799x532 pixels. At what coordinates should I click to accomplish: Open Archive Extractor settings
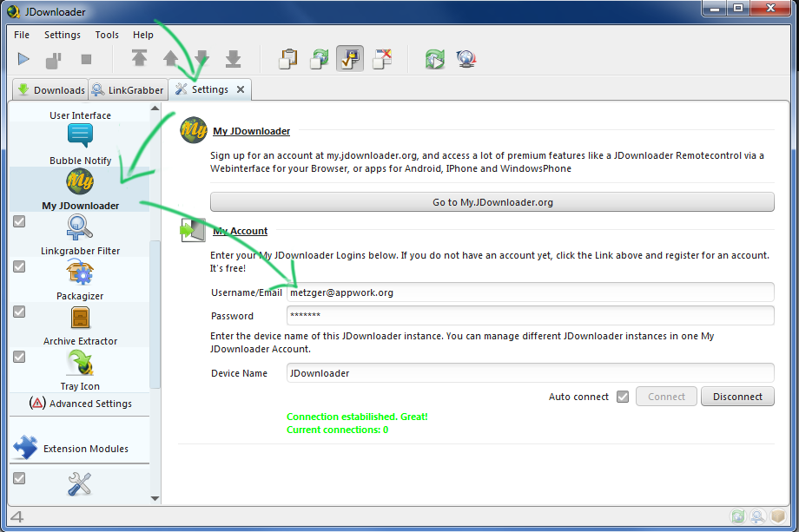(x=80, y=325)
